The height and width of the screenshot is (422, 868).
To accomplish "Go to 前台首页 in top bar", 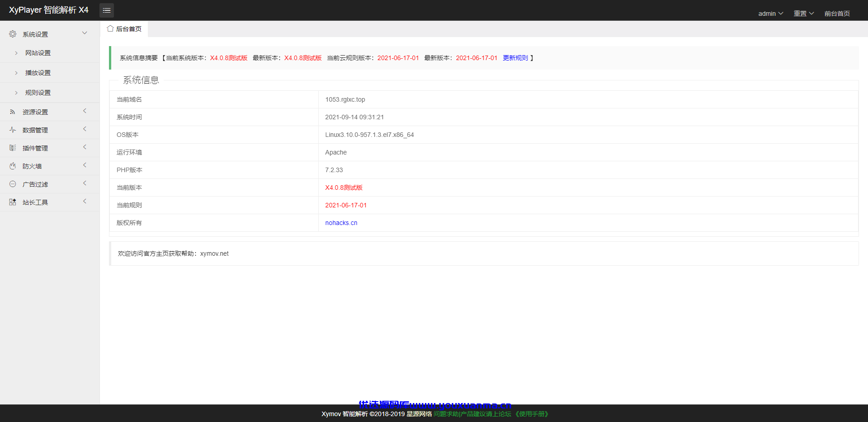I will pyautogui.click(x=837, y=14).
